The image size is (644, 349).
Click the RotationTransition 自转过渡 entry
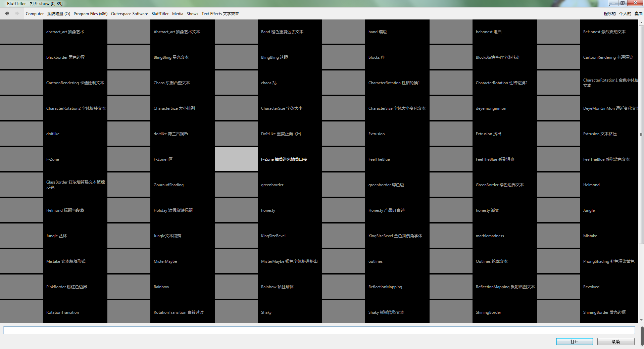click(x=179, y=312)
